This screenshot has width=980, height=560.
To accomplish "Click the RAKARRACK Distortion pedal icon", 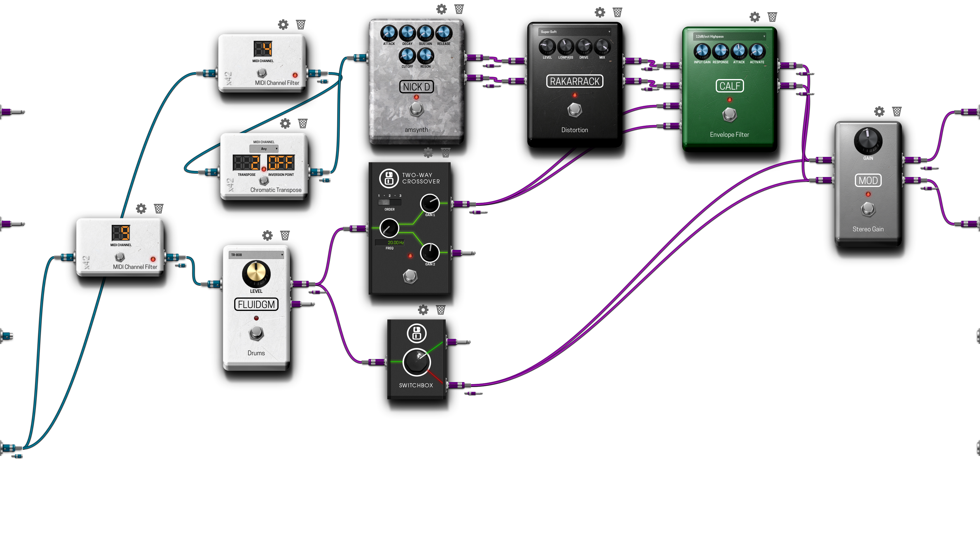I will (575, 81).
